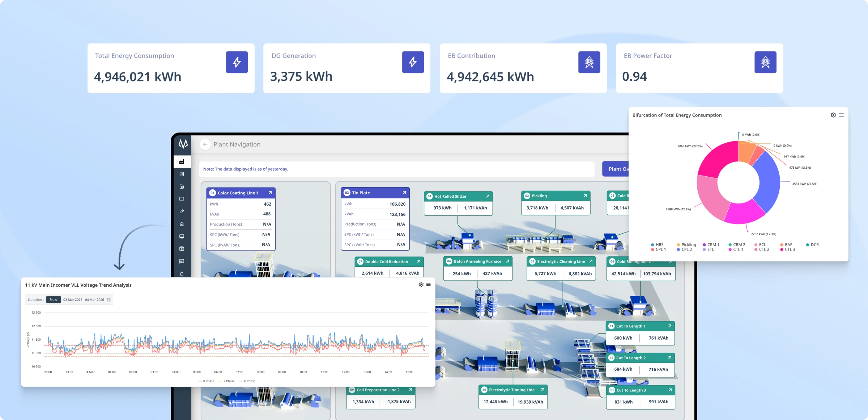
Task: Open the voltage trend hamburger menu
Action: pyautogui.click(x=429, y=285)
